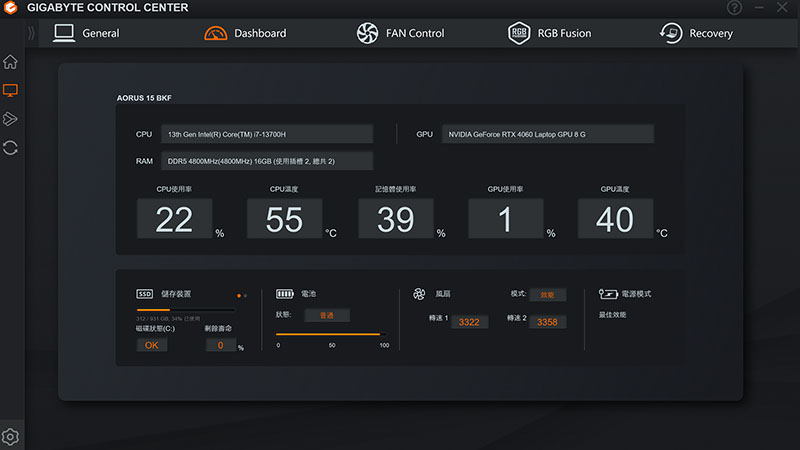The width and height of the screenshot is (800, 450).
Task: Click the RGB hexagon icon
Action: tap(519, 33)
